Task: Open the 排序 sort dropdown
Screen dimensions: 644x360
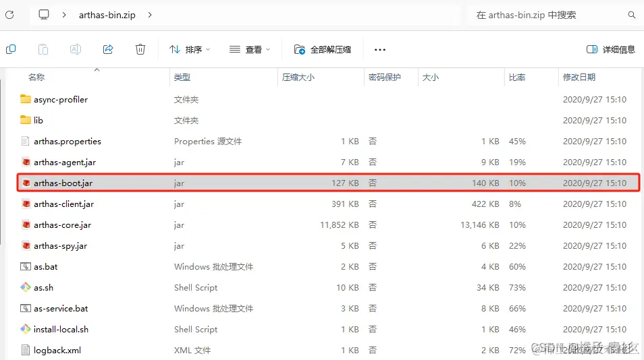Action: (190, 50)
